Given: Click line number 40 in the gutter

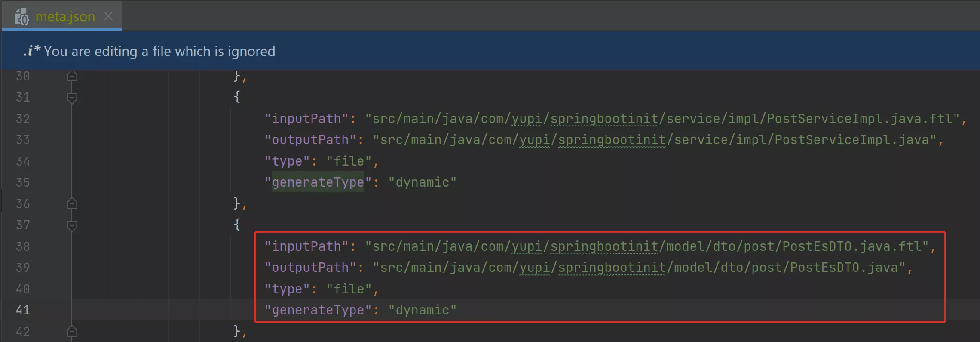Looking at the screenshot, I should (23, 289).
